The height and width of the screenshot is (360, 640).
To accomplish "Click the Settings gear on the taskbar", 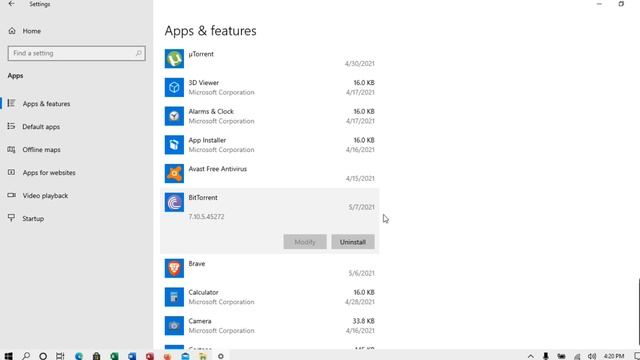I will pos(221,356).
